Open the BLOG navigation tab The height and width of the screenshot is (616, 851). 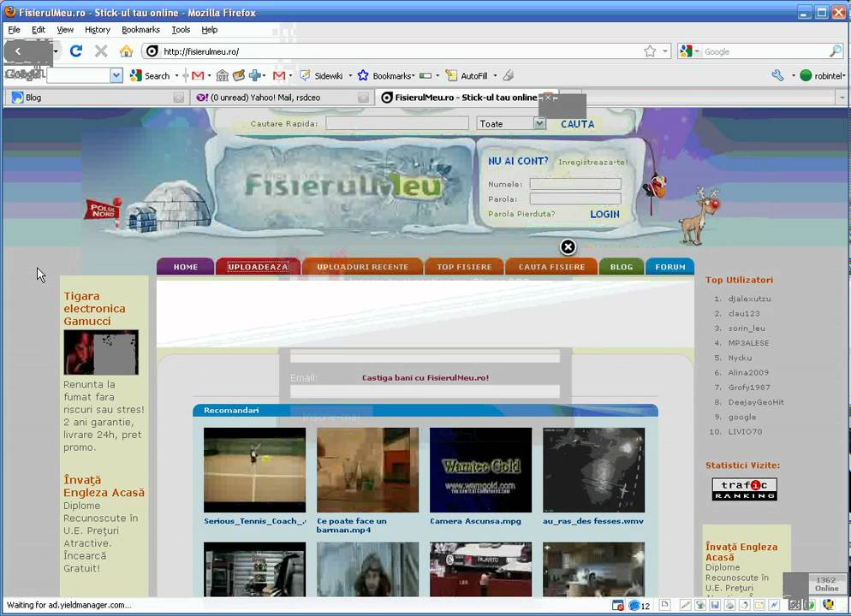pos(622,267)
